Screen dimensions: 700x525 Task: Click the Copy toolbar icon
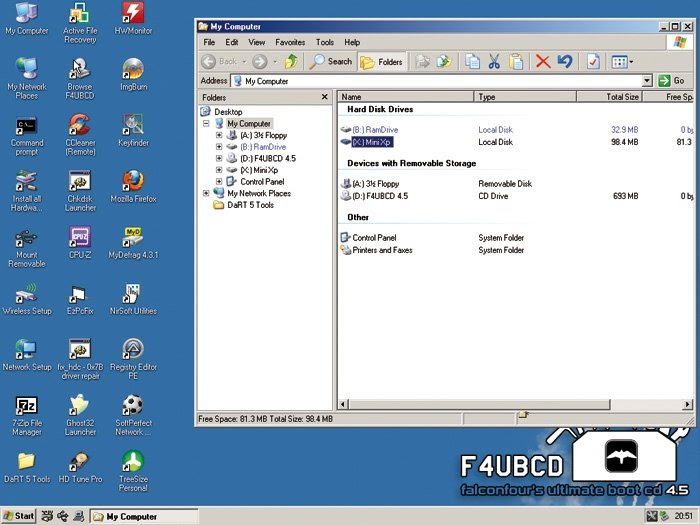472,62
